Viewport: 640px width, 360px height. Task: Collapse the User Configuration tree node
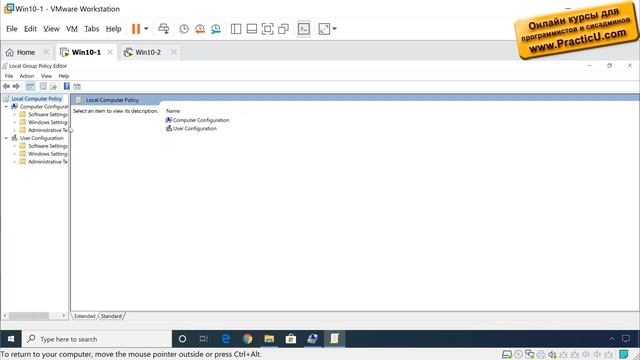click(6, 138)
